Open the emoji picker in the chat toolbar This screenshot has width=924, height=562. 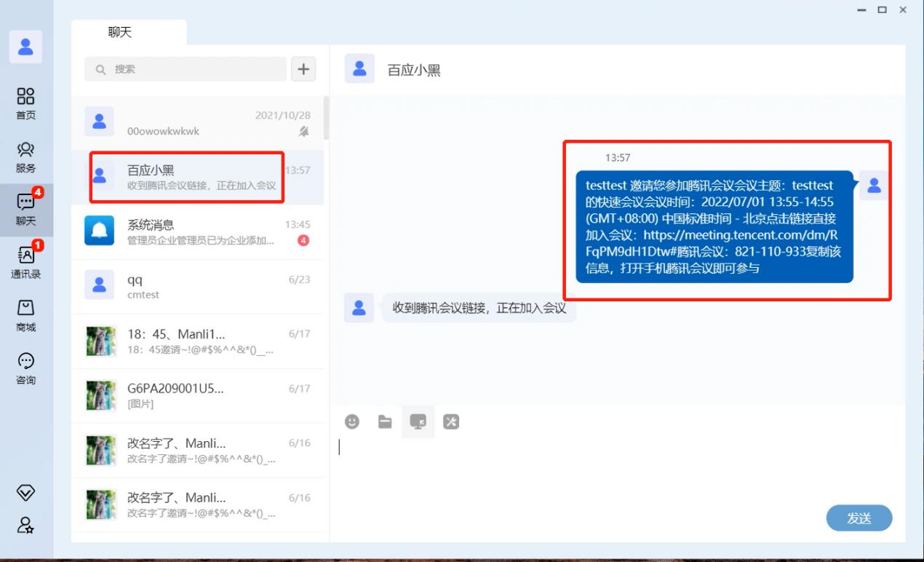[x=352, y=421]
